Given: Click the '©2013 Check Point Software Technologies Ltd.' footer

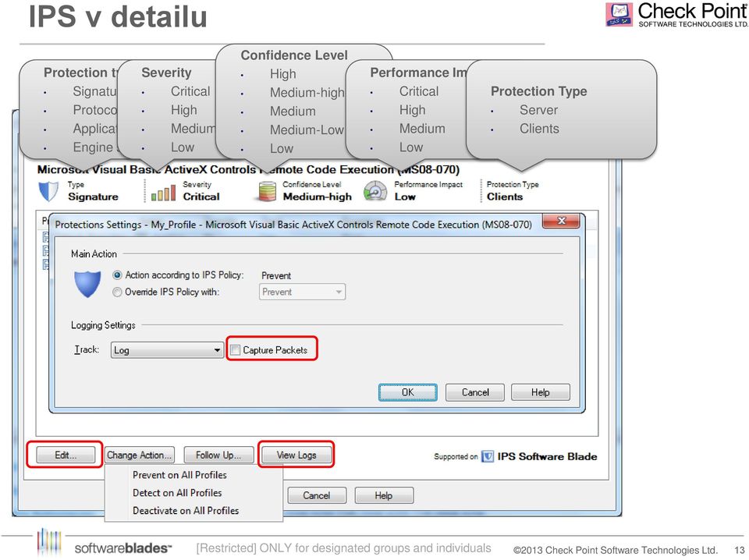Looking at the screenshot, I should pos(616,550).
